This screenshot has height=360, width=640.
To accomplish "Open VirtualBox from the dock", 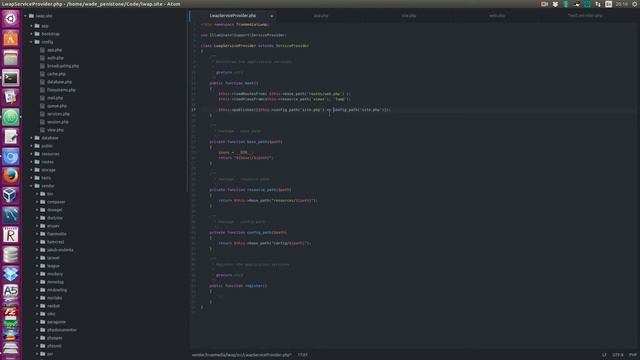I will 11,196.
